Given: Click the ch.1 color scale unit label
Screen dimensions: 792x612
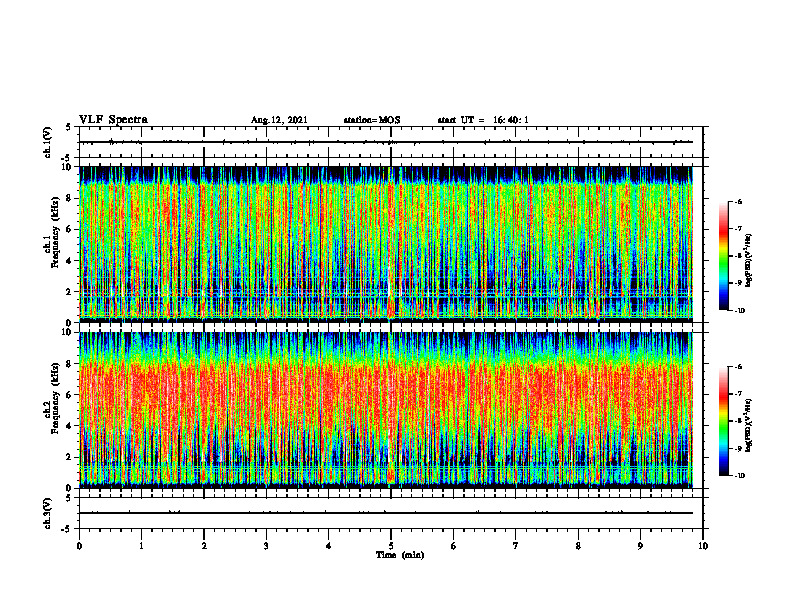Looking at the screenshot, I should [749, 260].
